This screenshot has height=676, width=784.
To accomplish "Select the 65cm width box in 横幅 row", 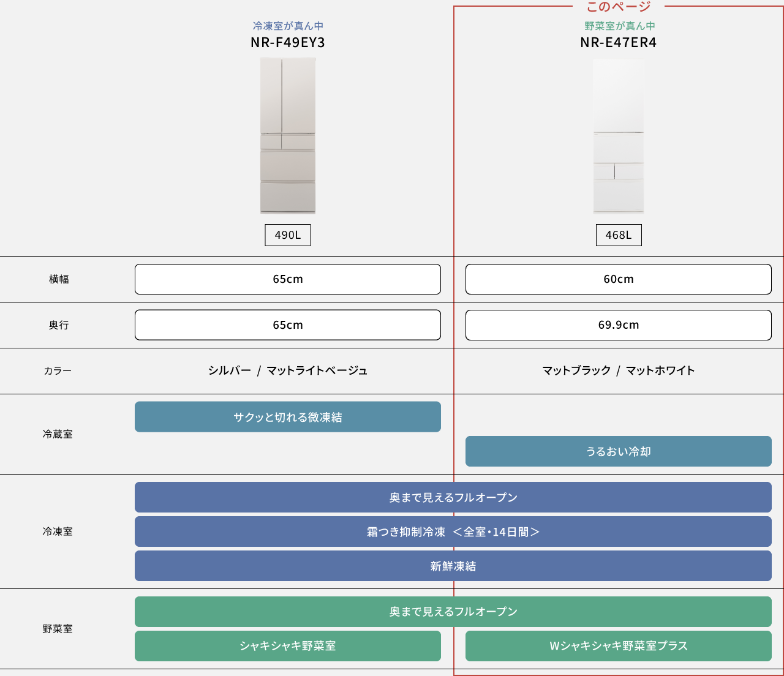I will point(288,279).
